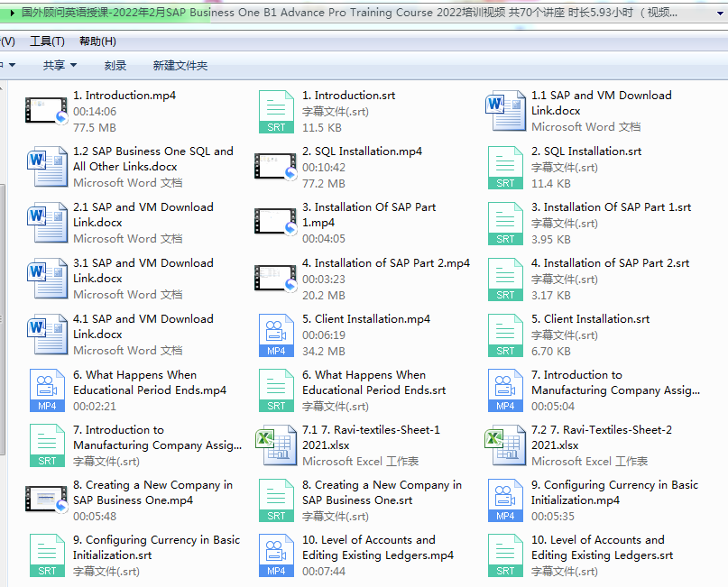Click the folder path breadcrumb arrow
Image resolution: width=728 pixels, height=587 pixels.
[12, 13]
